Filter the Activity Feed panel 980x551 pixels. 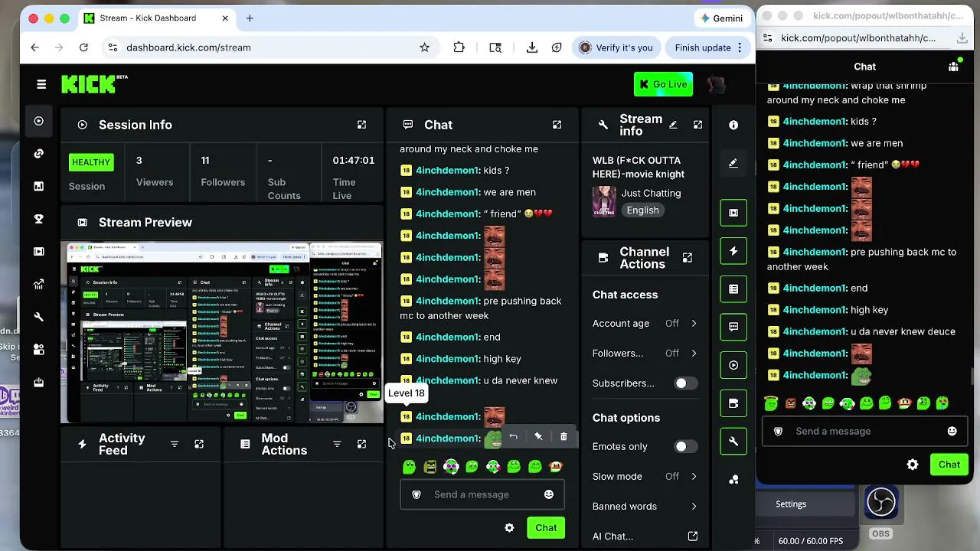point(174,444)
